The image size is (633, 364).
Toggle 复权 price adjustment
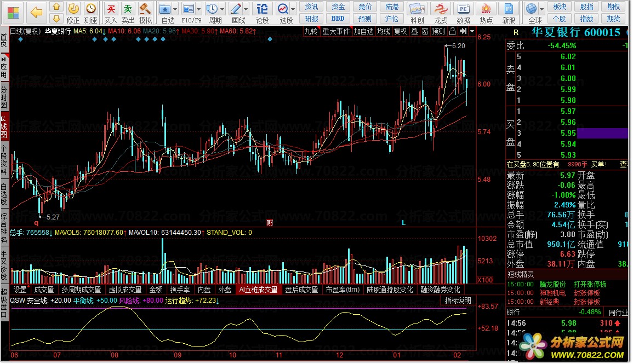pyautogui.click(x=401, y=31)
